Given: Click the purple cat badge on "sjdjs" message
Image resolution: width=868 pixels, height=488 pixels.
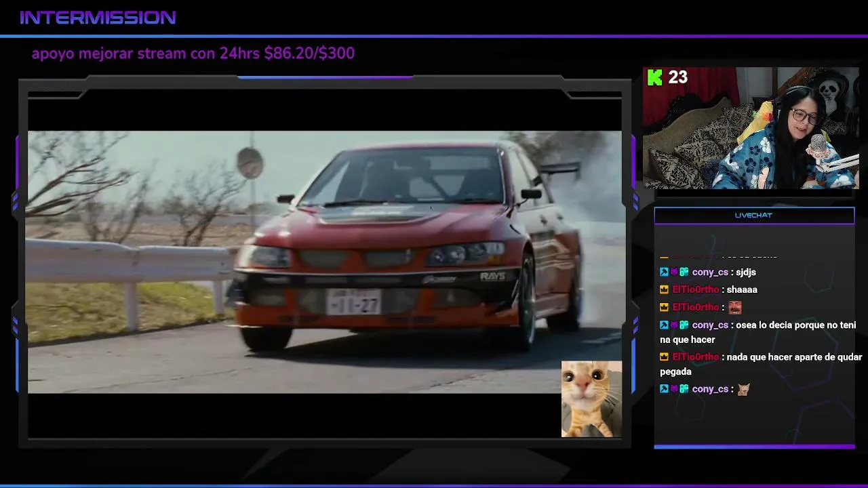Looking at the screenshot, I should tap(674, 272).
